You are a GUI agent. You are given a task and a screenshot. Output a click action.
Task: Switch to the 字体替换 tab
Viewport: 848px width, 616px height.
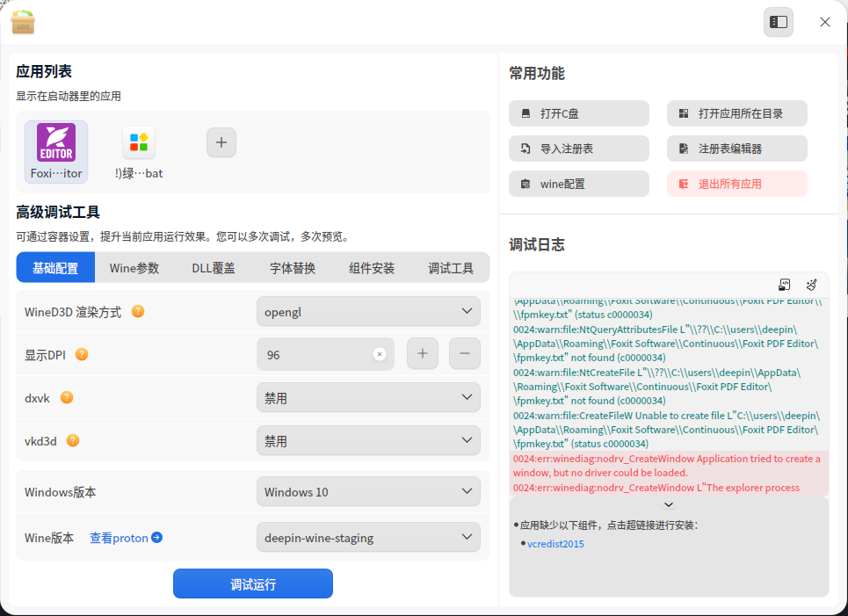293,267
